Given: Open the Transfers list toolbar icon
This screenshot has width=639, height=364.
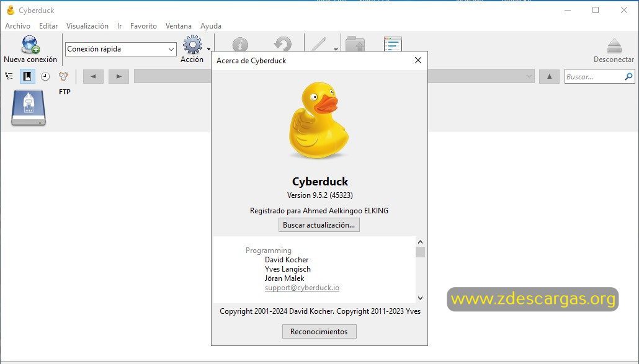Looking at the screenshot, I should pos(393,44).
